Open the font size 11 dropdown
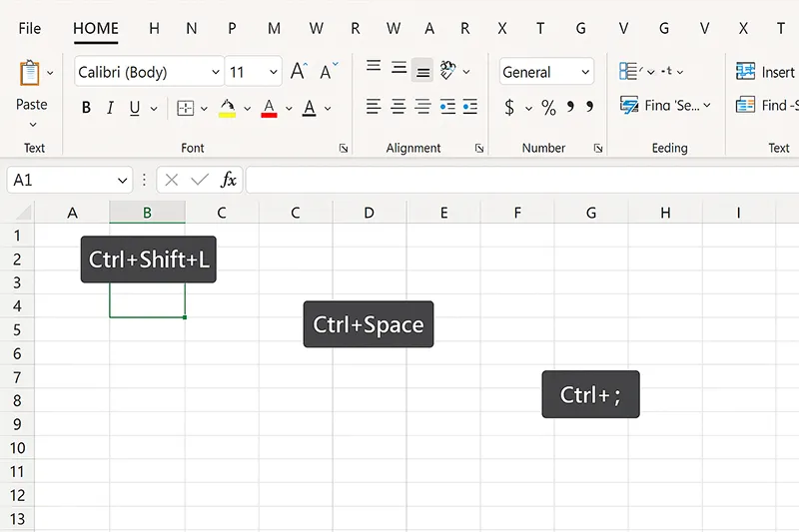 [x=274, y=72]
